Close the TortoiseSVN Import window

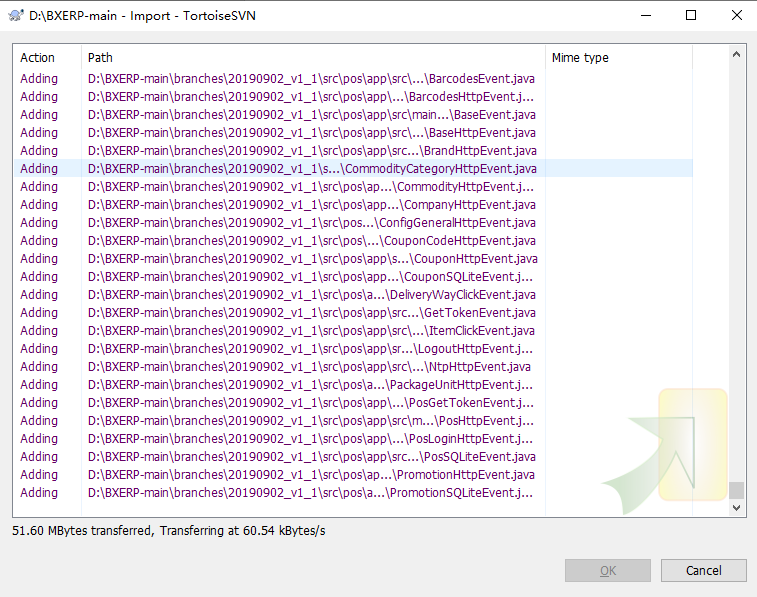(x=736, y=15)
